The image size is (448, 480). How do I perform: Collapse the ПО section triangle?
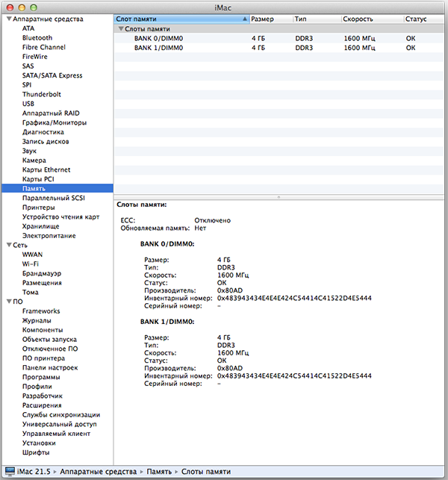[9, 302]
